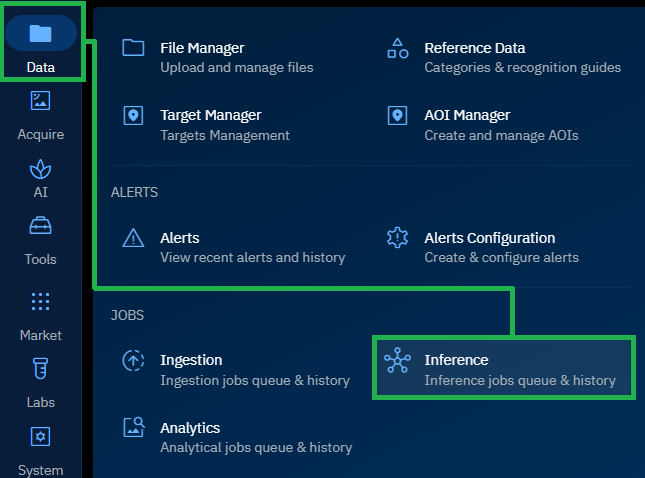The image size is (645, 478).
Task: Click the Target Manager pin icon
Action: coord(133,116)
